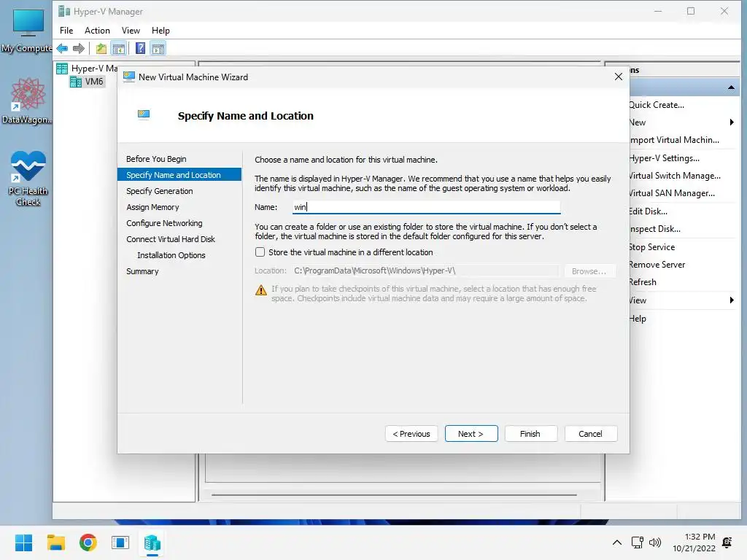Go to Before You Begin wizard step
Viewport: 747px width, 560px height.
click(x=156, y=159)
